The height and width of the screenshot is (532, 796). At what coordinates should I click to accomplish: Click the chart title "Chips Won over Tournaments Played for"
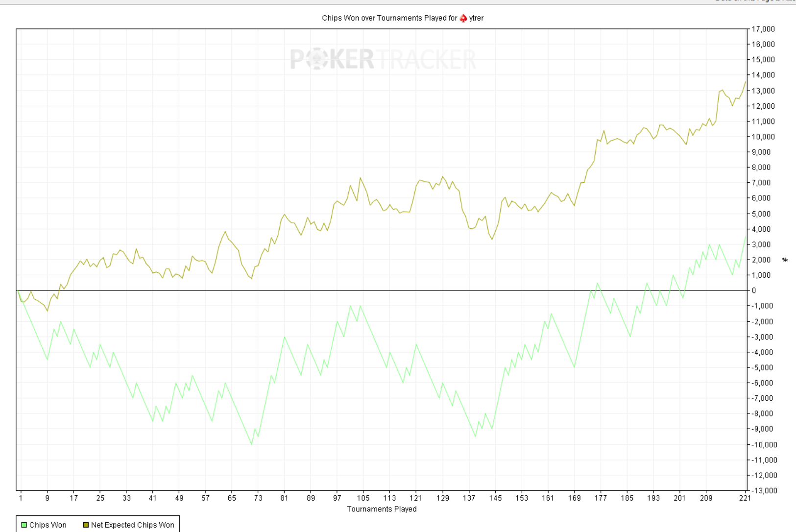click(x=389, y=18)
